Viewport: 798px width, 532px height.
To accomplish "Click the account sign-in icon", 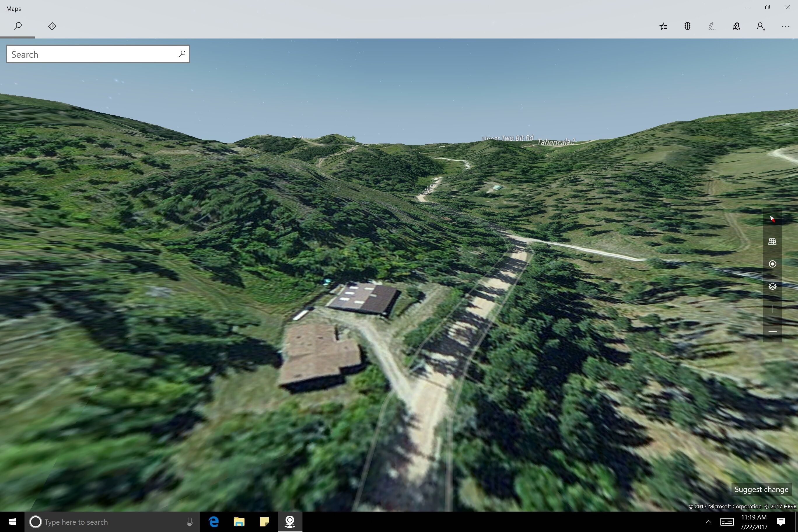I will pos(761,27).
